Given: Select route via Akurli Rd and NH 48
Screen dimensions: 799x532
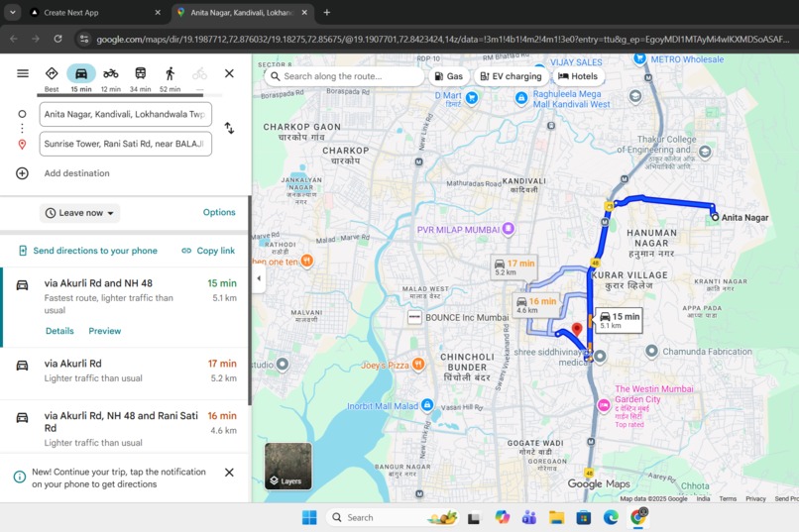Looking at the screenshot, I should pos(125,307).
